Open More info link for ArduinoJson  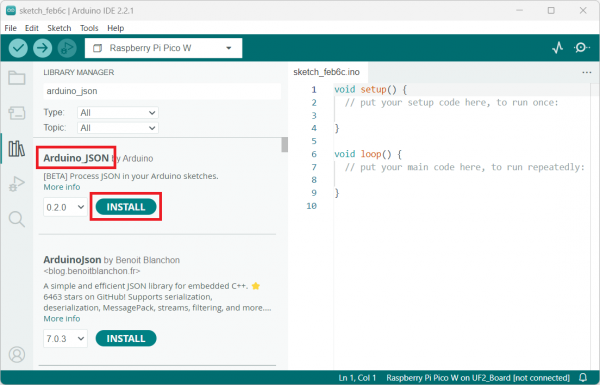coord(62,319)
